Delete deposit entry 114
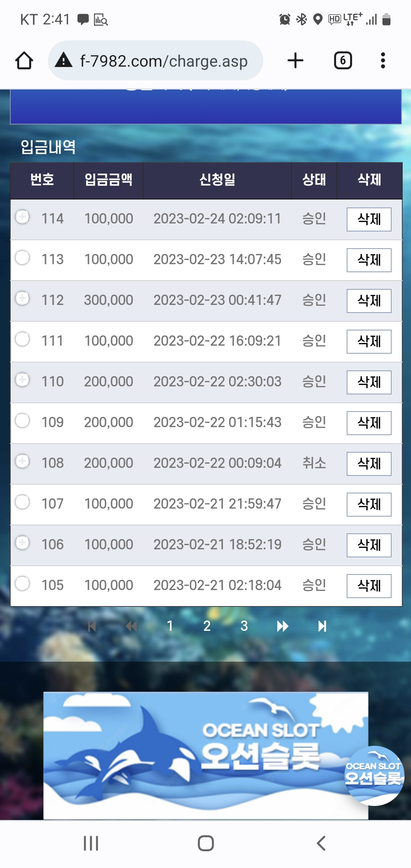411x868 pixels. (369, 219)
